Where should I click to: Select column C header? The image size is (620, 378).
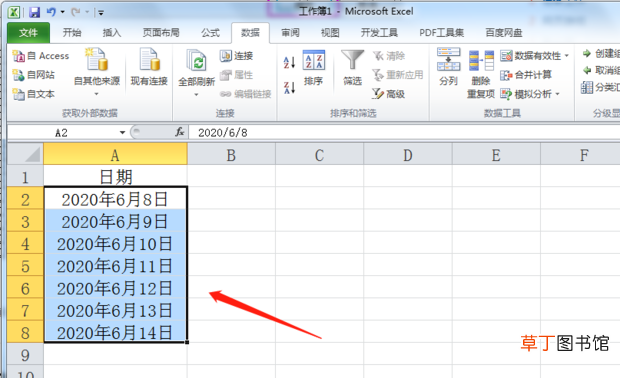coord(319,154)
